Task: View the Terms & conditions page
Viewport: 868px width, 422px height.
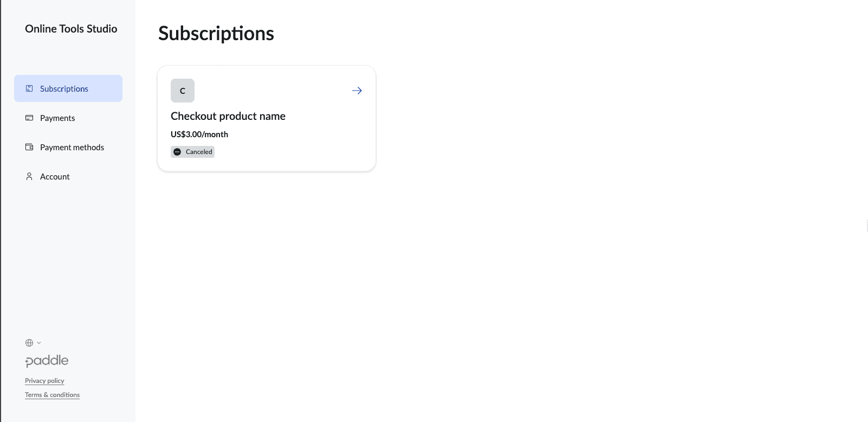Action: point(52,394)
